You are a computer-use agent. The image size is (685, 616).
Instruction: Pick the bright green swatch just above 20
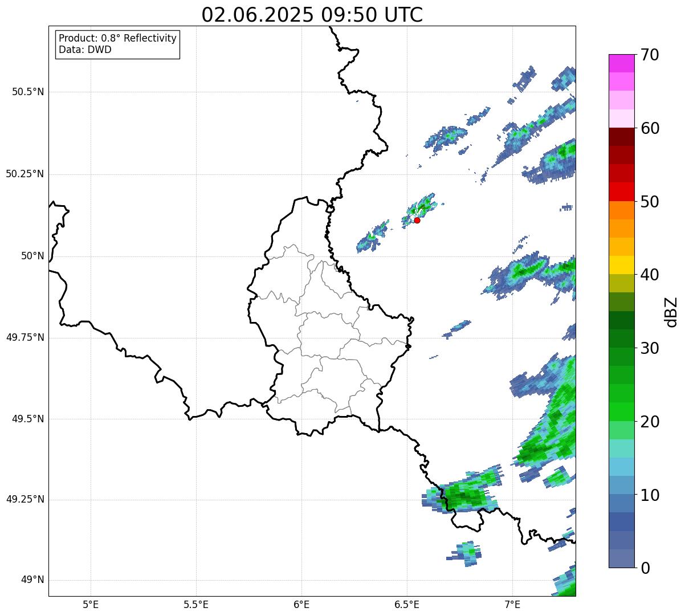621,412
